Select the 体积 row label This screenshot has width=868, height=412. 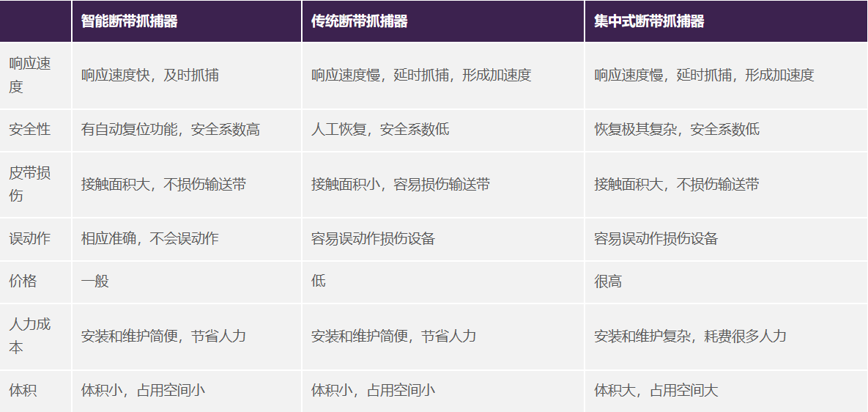(x=35, y=391)
